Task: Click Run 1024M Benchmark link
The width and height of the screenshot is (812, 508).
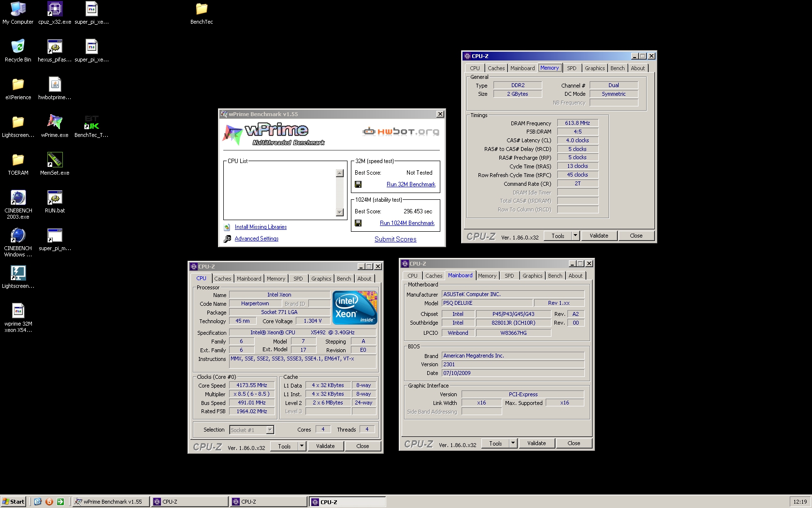Action: pos(407,223)
